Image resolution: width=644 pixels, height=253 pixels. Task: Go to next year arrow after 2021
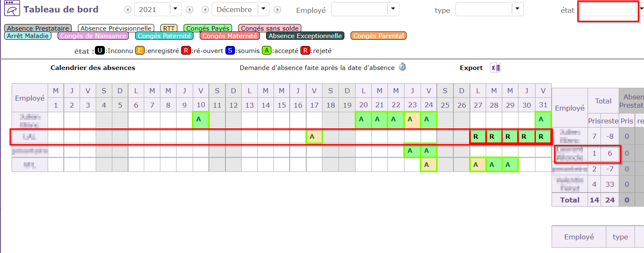click(x=189, y=10)
